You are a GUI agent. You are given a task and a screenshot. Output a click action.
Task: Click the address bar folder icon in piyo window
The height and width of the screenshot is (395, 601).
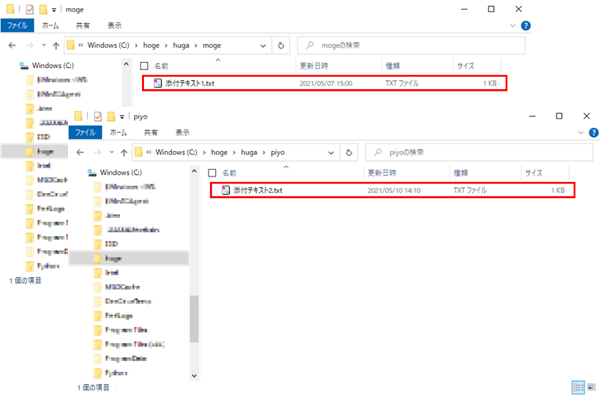tap(138, 152)
